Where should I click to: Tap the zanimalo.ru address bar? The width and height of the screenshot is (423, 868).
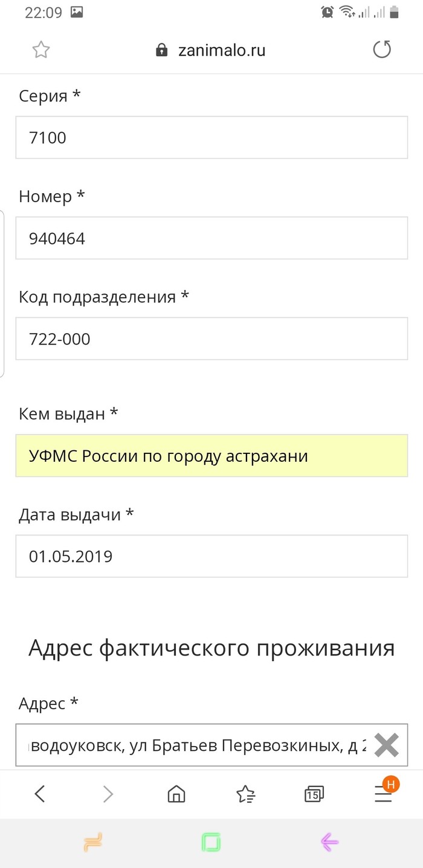click(221, 50)
